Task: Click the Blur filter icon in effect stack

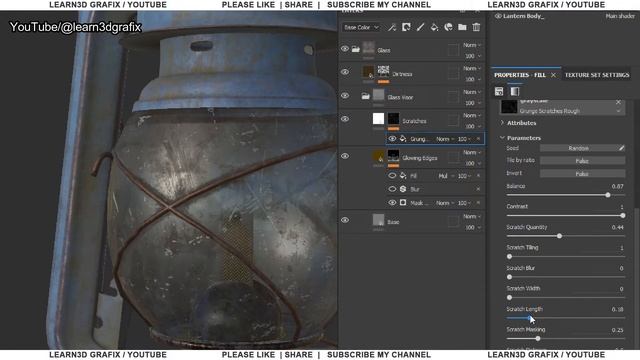Action: coord(403,189)
